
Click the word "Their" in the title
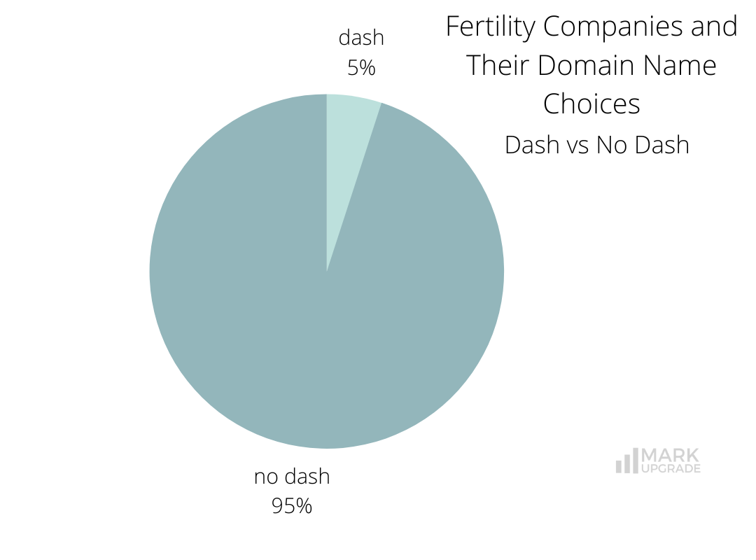point(498,66)
